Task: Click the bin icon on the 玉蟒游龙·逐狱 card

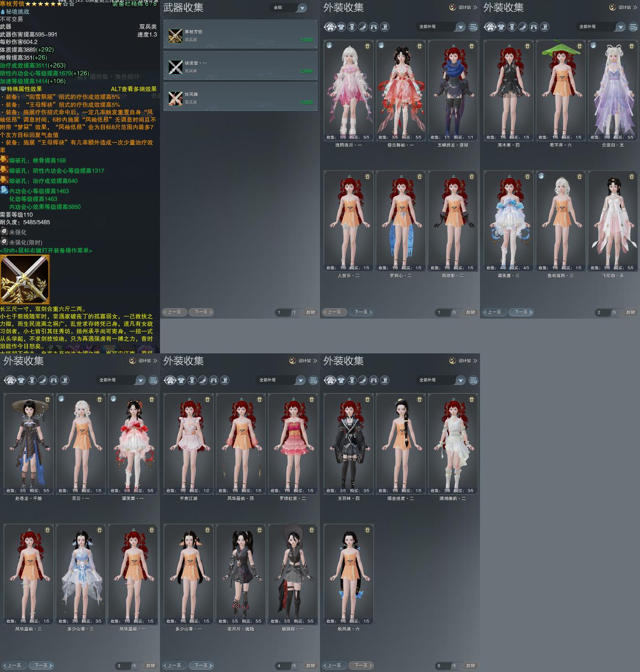Action: [x=471, y=46]
